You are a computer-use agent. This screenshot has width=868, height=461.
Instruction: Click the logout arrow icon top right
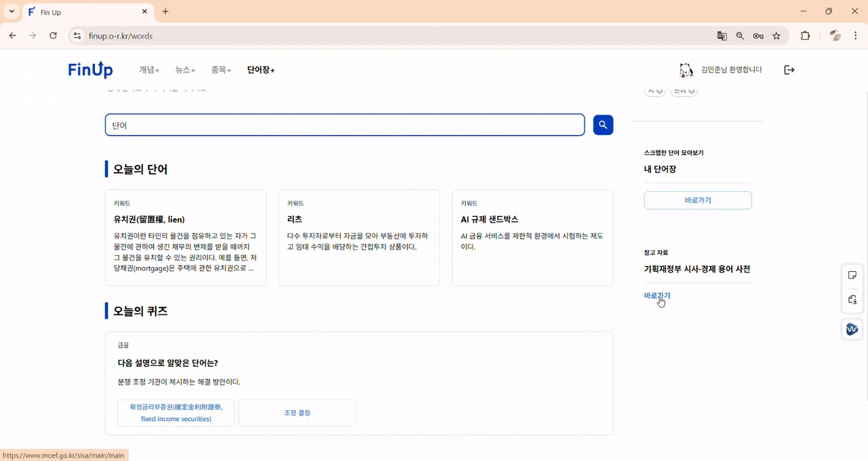pyautogui.click(x=789, y=69)
